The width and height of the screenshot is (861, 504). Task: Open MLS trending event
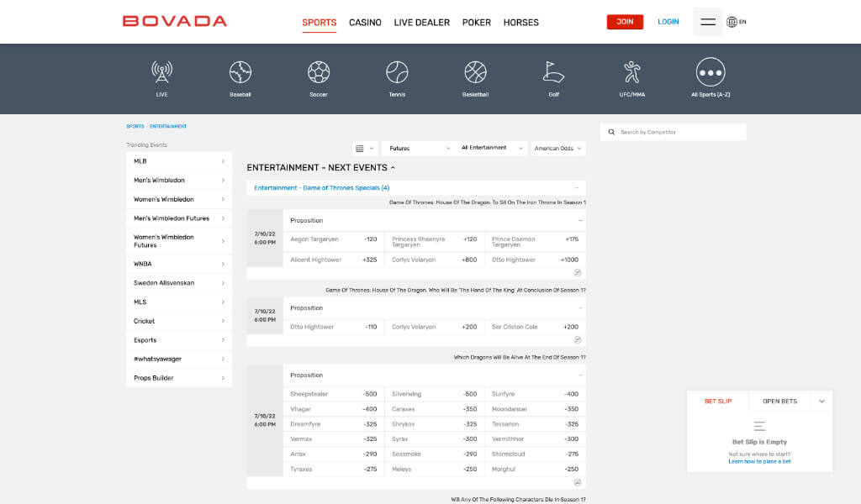179,302
